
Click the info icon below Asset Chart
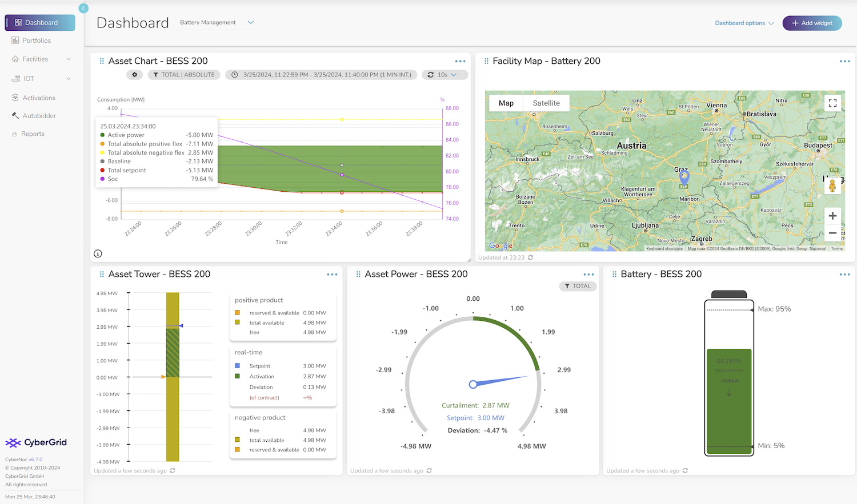(x=98, y=253)
